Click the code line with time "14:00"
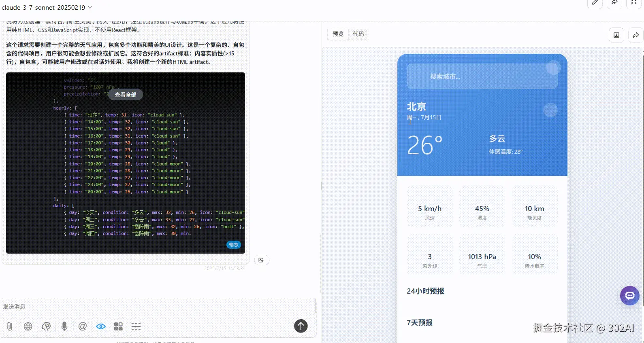This screenshot has width=644, height=343. click(x=126, y=122)
